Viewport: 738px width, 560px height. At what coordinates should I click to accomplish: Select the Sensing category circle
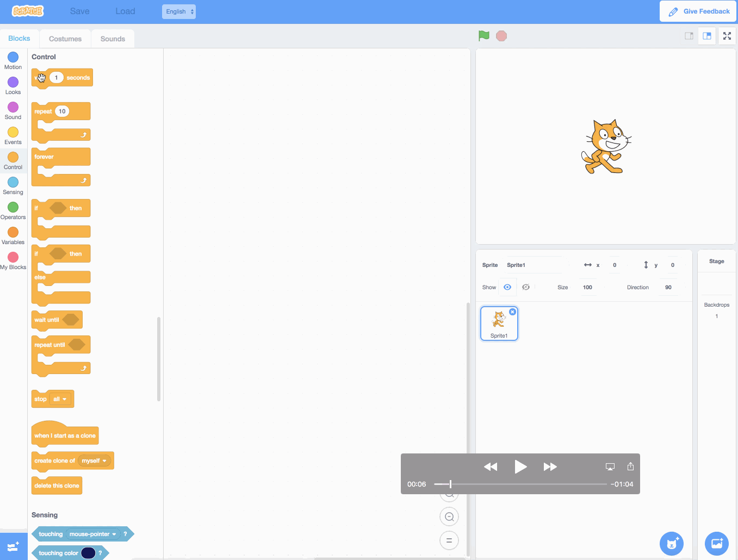coord(13,182)
